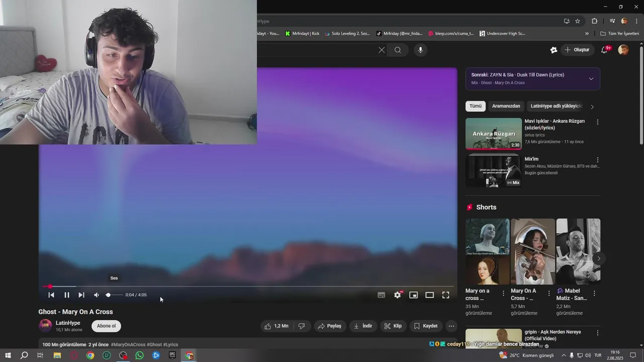644x362 pixels.
Task: Open options for Mavi Işıklar video
Action: coord(598,122)
